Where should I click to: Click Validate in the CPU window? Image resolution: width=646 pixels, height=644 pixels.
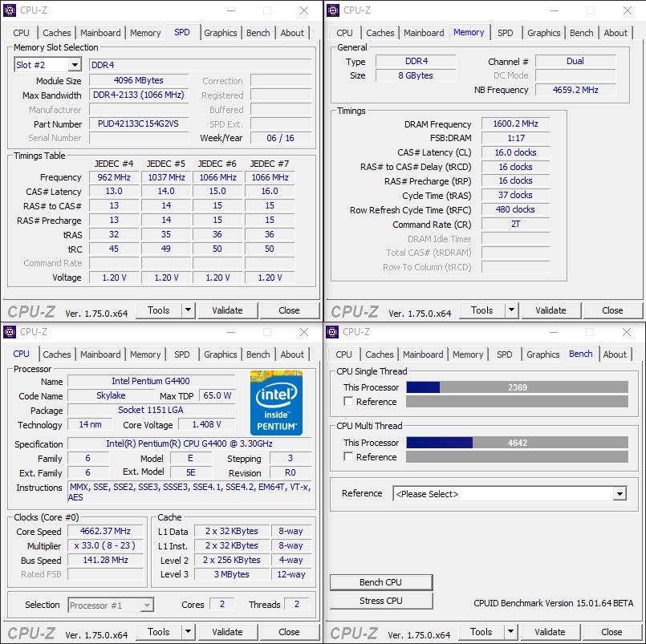(x=227, y=632)
